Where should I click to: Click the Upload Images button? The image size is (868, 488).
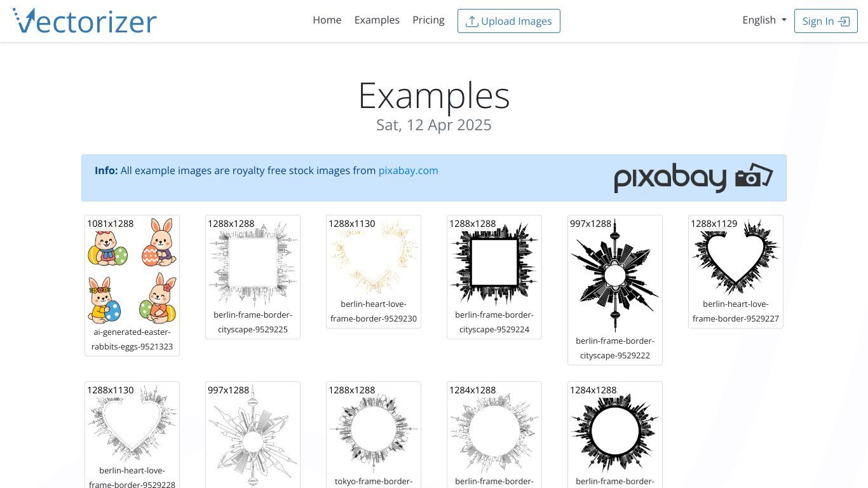[x=509, y=21]
